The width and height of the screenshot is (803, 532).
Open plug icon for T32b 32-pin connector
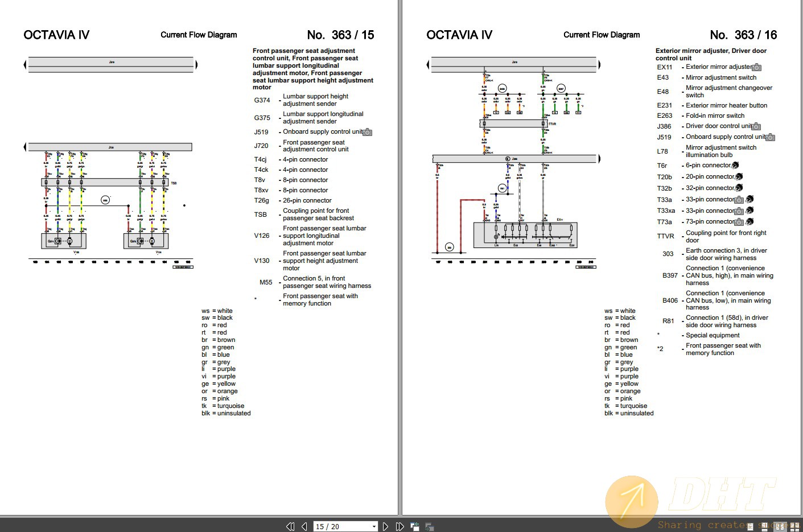[x=739, y=188]
